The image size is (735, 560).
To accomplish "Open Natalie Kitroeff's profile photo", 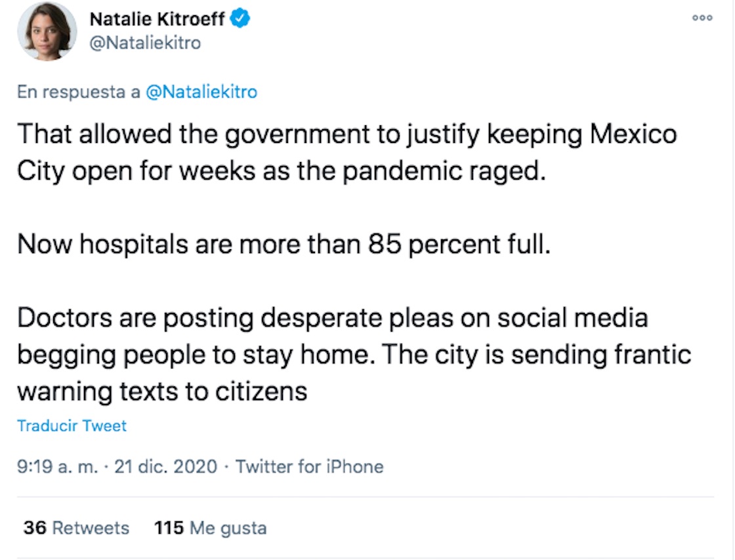I will tap(47, 31).
